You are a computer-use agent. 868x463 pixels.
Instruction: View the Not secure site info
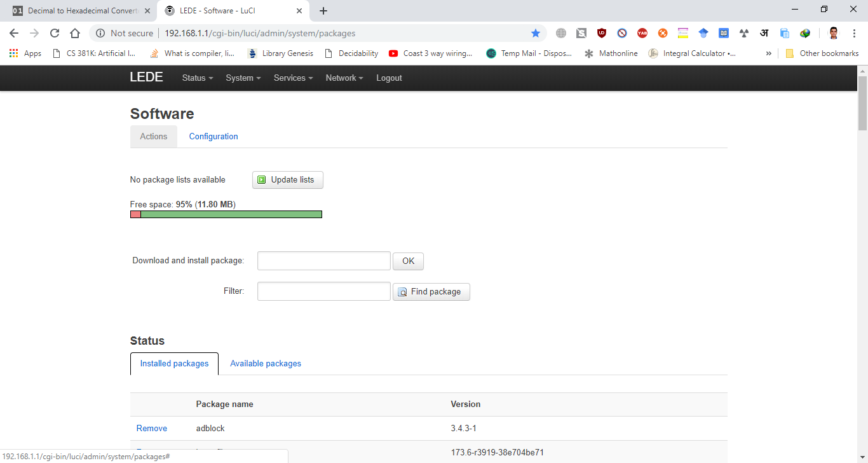tap(125, 33)
